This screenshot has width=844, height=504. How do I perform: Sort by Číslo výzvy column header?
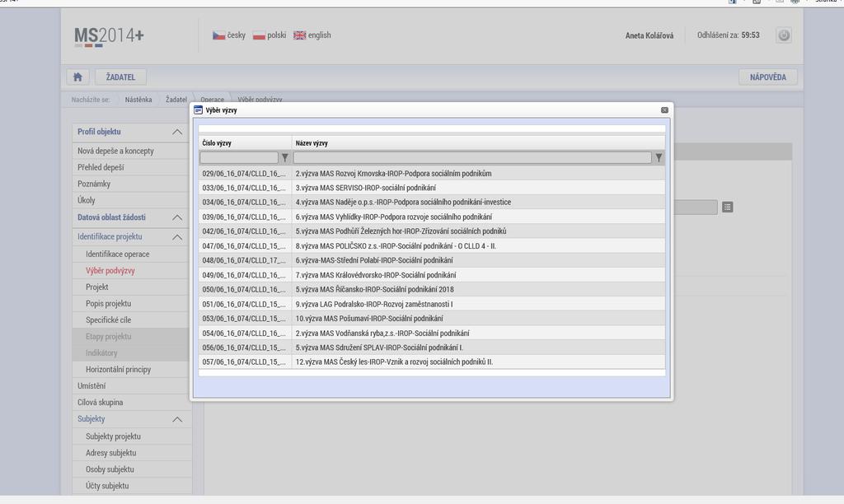[x=217, y=143]
